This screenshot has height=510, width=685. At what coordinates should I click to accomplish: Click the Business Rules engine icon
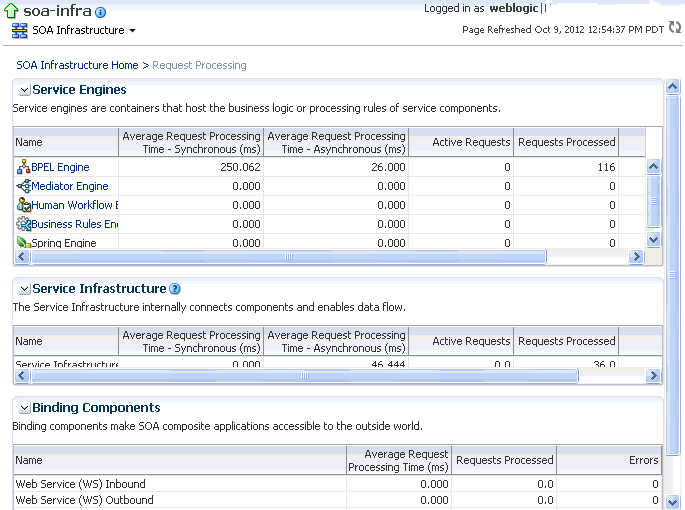[23, 224]
